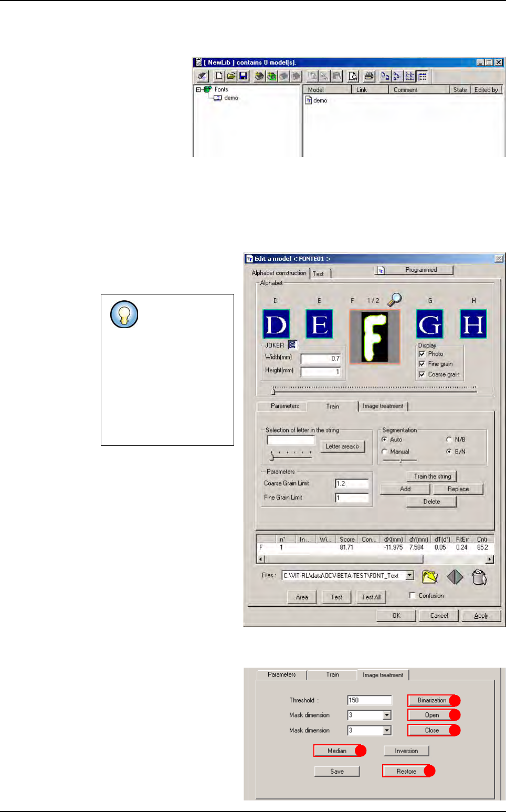The height and width of the screenshot is (812, 506).
Task: Click the Save floppy disk icon in NewLib toolbar
Action: pos(243,76)
